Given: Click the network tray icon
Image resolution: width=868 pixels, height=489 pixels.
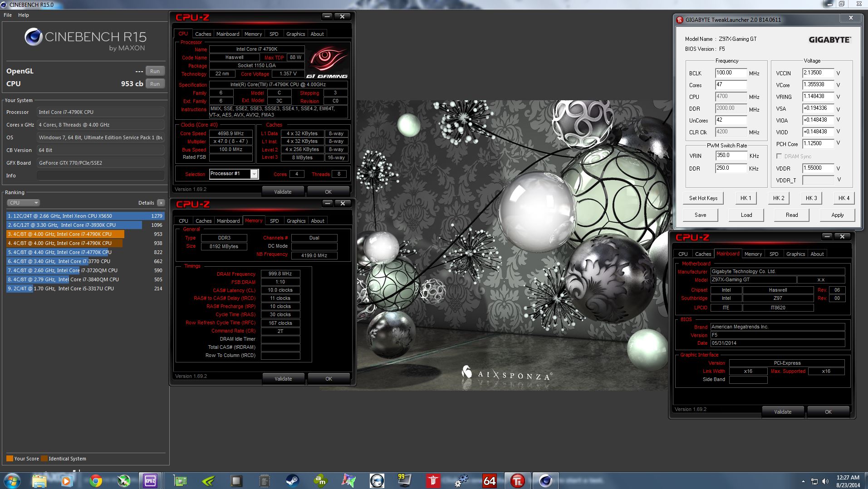Looking at the screenshot, I should pyautogui.click(x=814, y=481).
